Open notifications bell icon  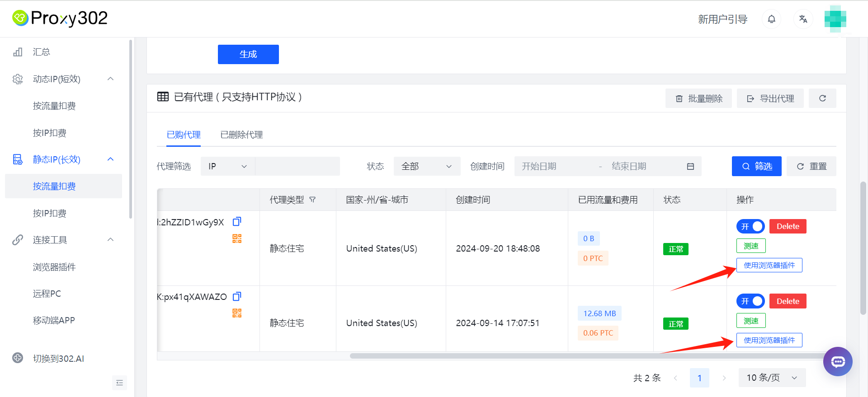772,19
